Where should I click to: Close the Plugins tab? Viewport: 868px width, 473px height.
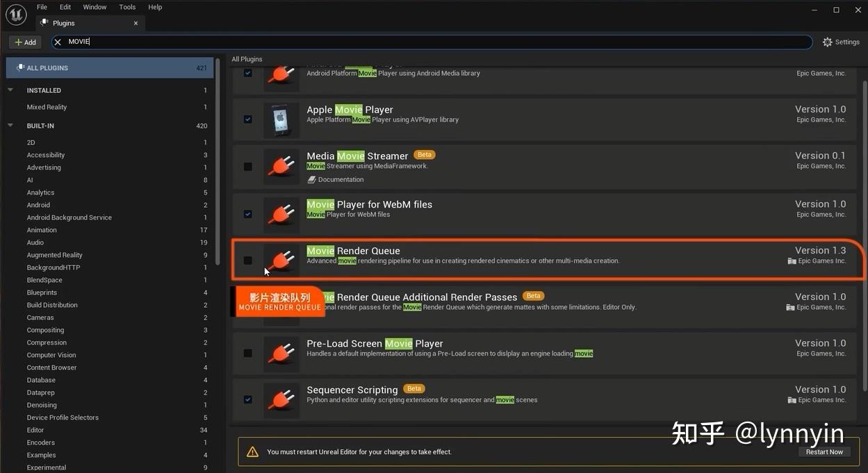(x=136, y=23)
